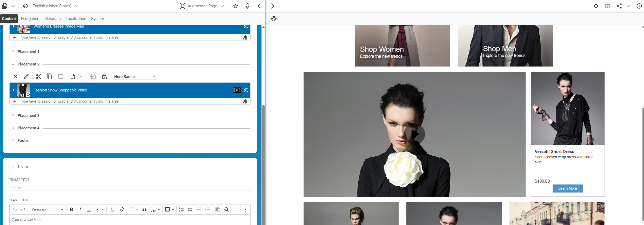Toggle bulleted list
Screen dimensions: 644x225
(x=190, y=209)
